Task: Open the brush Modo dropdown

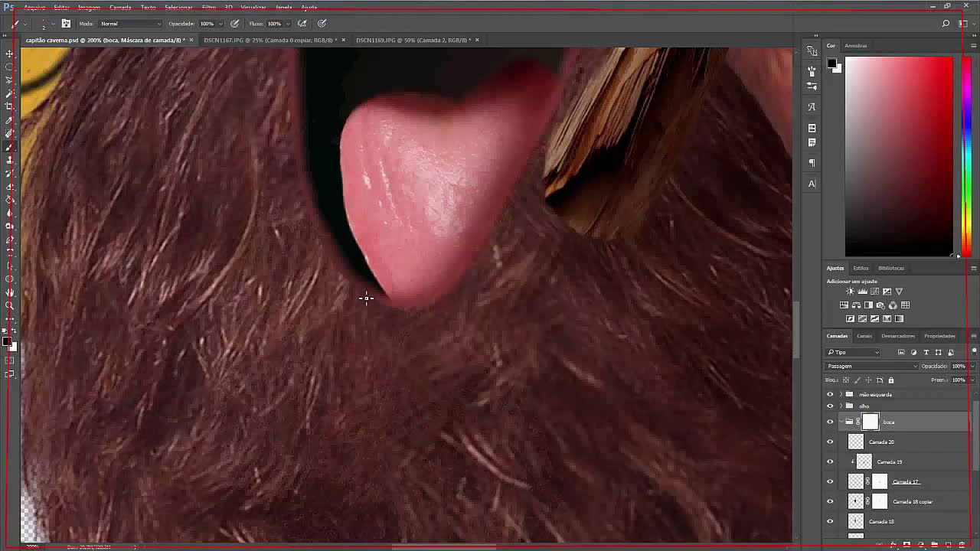Action: (130, 24)
